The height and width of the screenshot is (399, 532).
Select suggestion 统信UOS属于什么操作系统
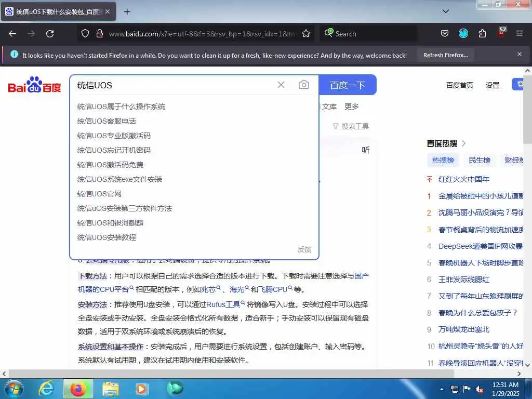[121, 107]
